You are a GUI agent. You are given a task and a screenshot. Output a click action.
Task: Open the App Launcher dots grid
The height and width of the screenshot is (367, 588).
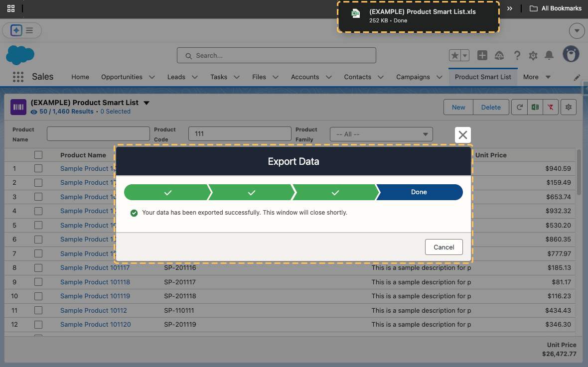[18, 77]
